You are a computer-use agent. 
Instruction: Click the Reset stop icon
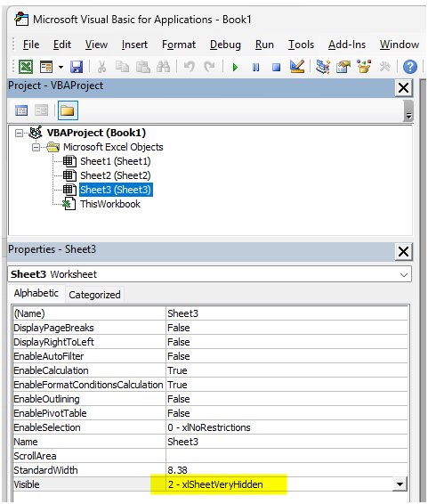click(x=276, y=67)
